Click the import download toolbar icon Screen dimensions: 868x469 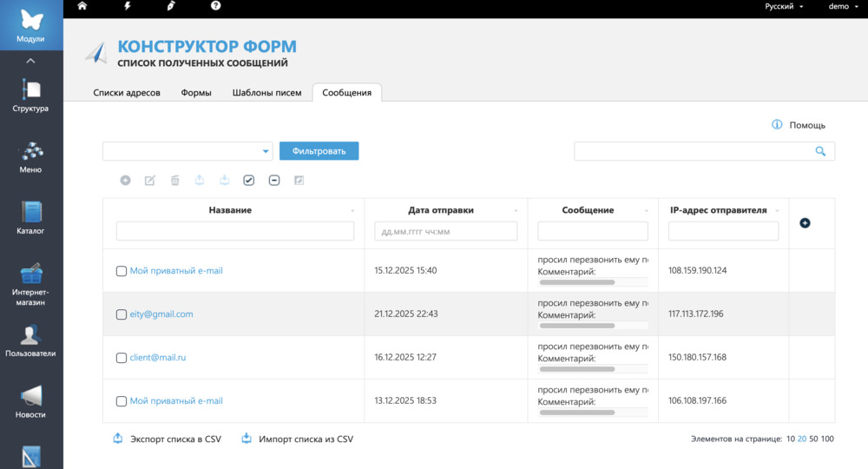224,180
